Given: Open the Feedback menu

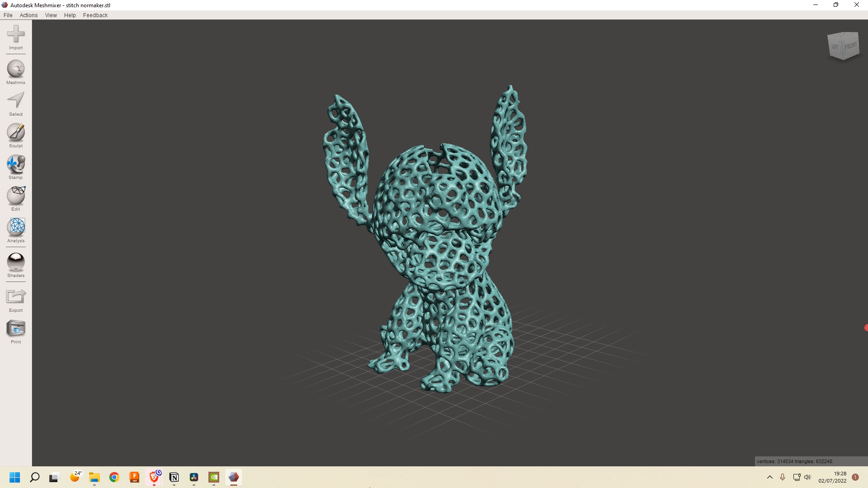Looking at the screenshot, I should [x=95, y=15].
